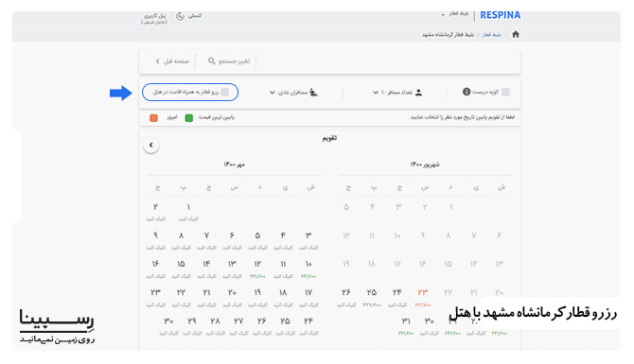Click the calendar previous-month arrow button

click(150, 145)
